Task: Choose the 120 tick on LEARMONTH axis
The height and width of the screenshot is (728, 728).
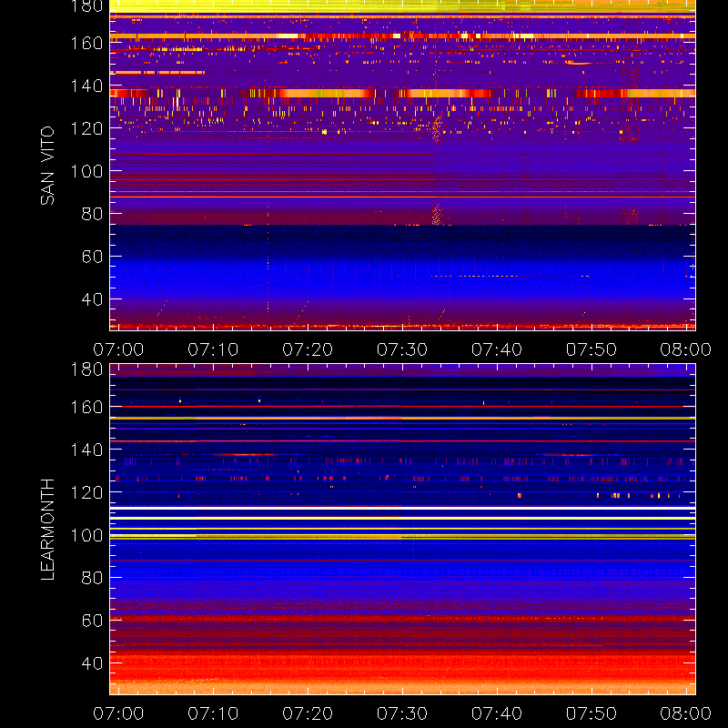Action: pyautogui.click(x=86, y=492)
